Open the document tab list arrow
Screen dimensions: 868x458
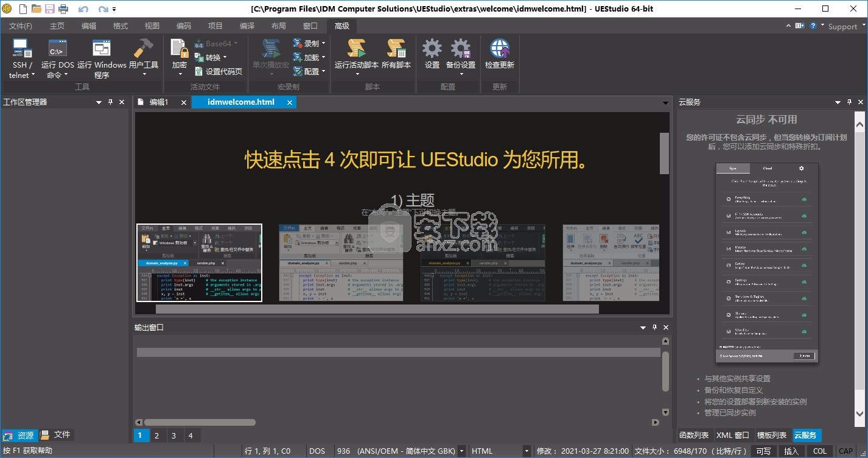pos(665,103)
